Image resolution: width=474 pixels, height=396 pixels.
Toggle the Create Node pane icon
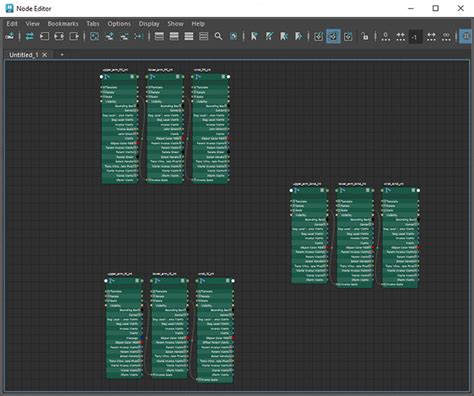10,36
